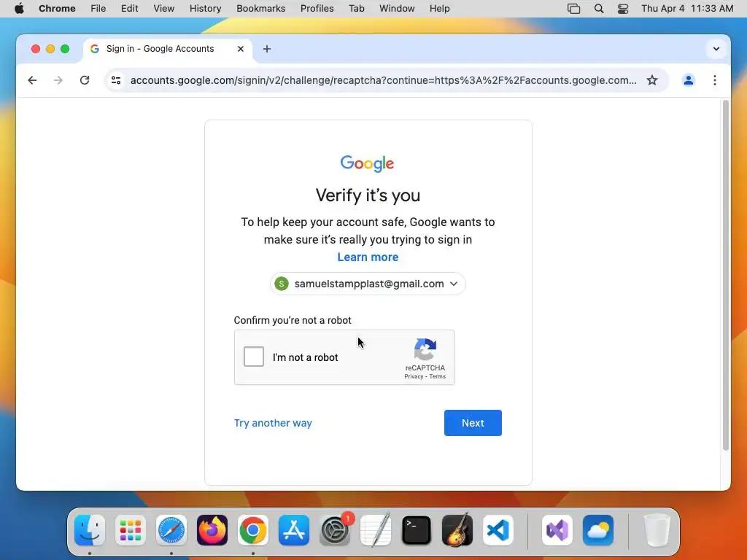
Task: Open the Trash in the Dock
Action: click(657, 530)
